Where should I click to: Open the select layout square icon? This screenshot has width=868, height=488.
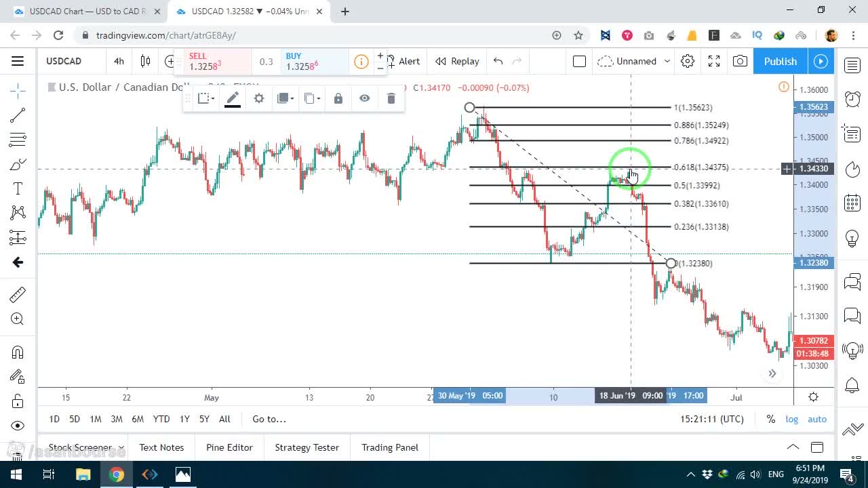[x=579, y=61]
